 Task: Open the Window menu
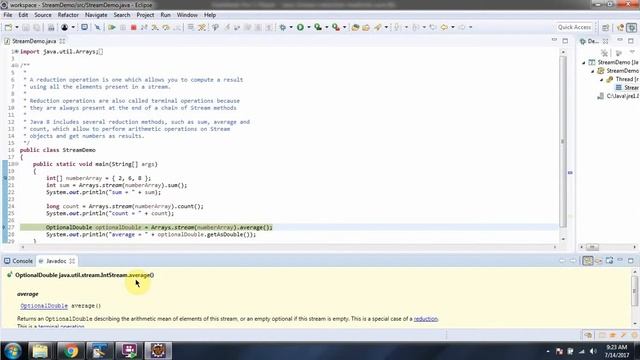[x=187, y=15]
